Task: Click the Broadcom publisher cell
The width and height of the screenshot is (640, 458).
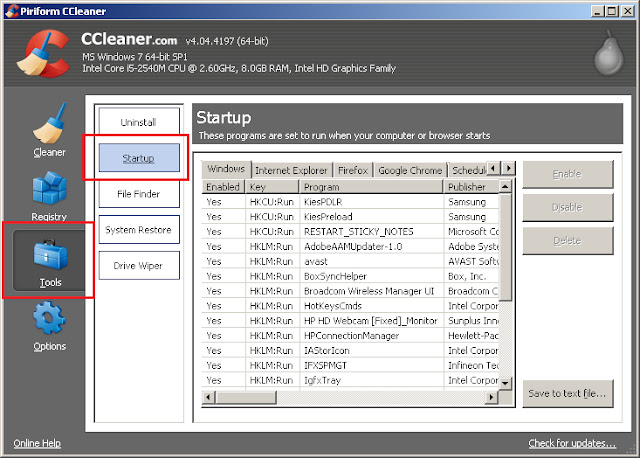Action: pos(473,291)
